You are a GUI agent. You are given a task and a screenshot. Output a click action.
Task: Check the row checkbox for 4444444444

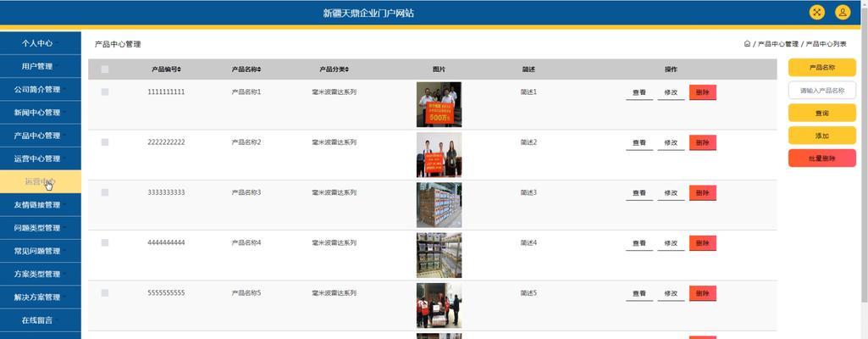click(105, 242)
